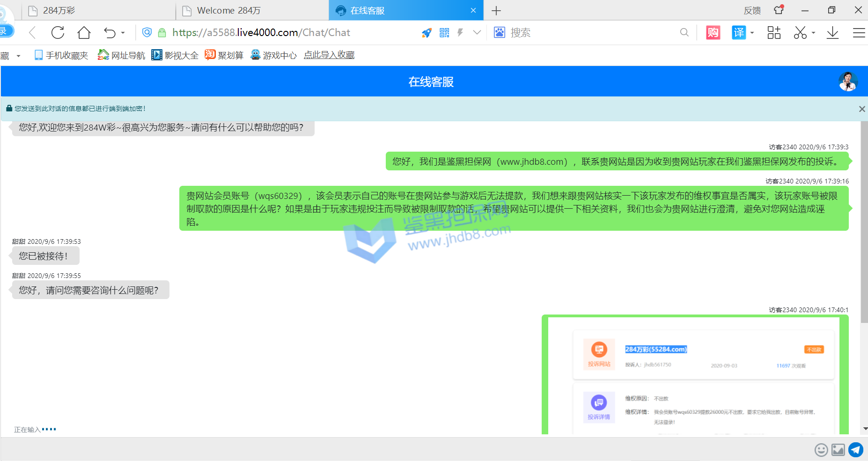The width and height of the screenshot is (868, 461).
Task: Click the browser refresh icon
Action: point(58,33)
